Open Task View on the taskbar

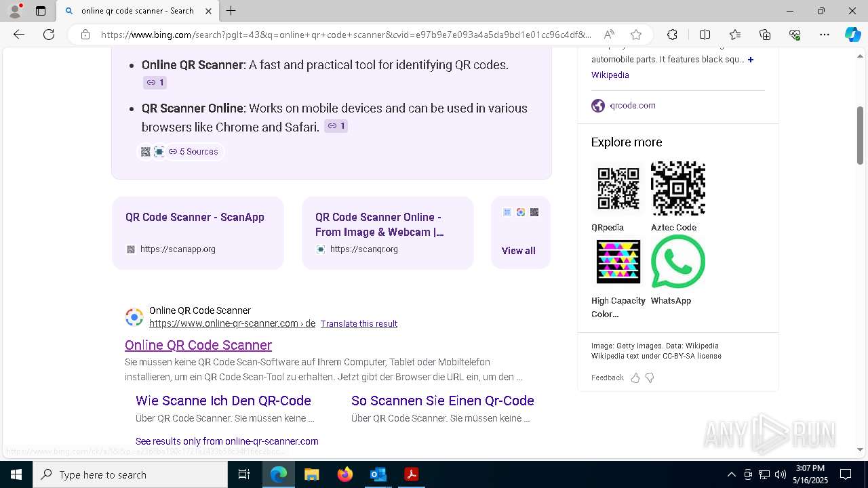(x=244, y=474)
